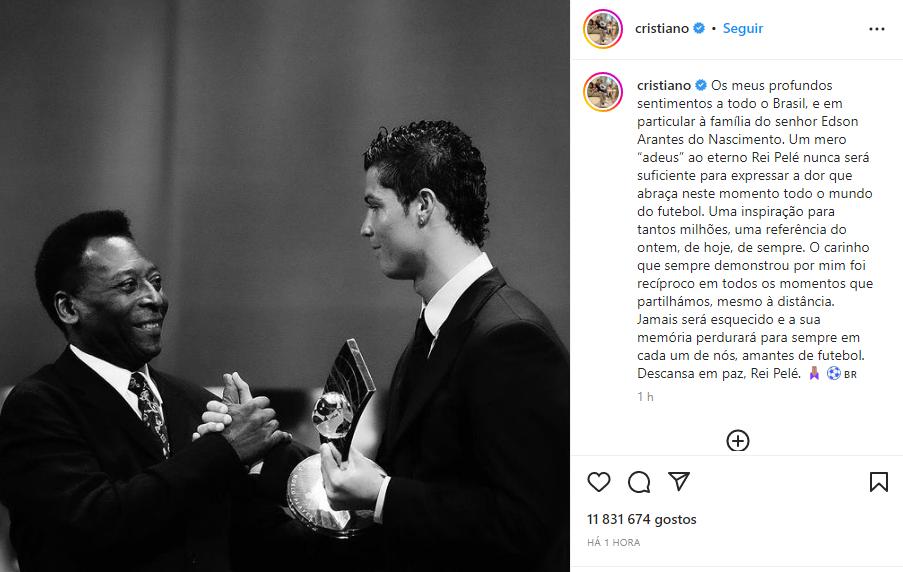
Task: Click the BR flag text in caption
Action: click(851, 374)
